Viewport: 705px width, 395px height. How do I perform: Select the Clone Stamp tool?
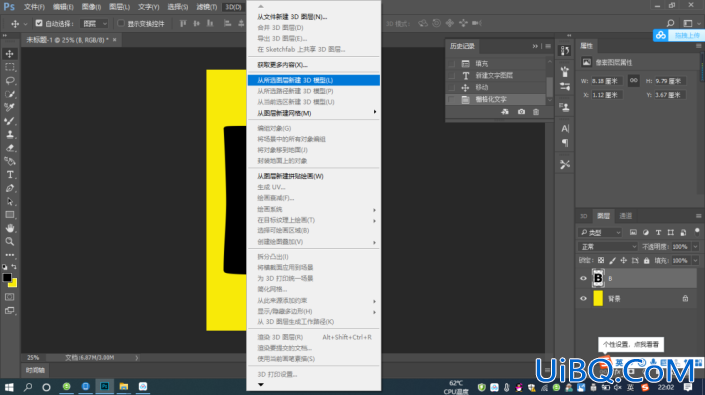click(9, 134)
